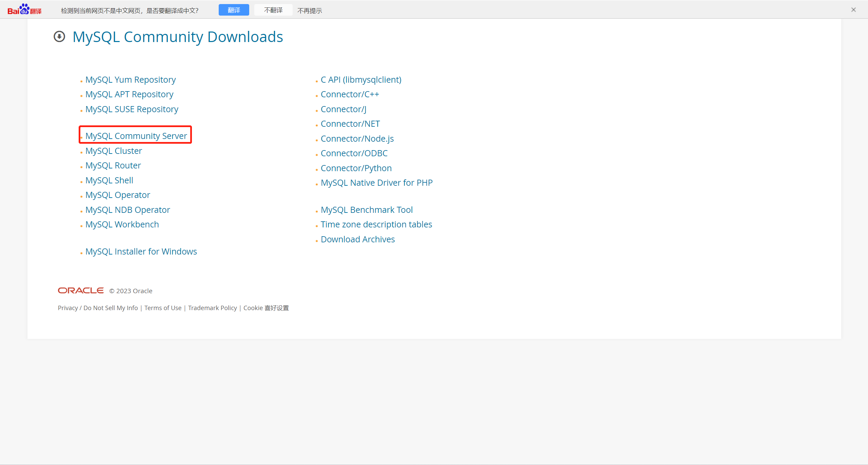868x465 pixels.
Task: Open the MySQL Community Downloads heading link
Action: click(x=178, y=37)
